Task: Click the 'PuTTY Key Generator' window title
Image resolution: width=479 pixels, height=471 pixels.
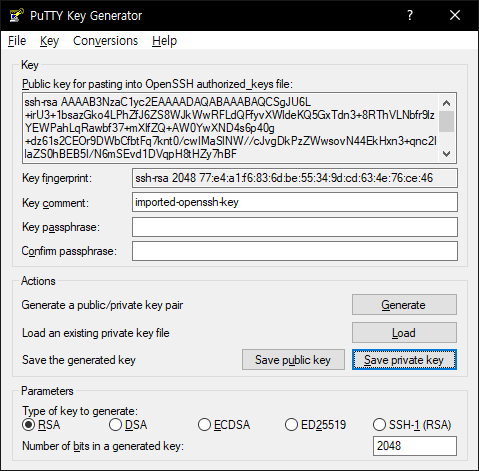Action: 86,16
